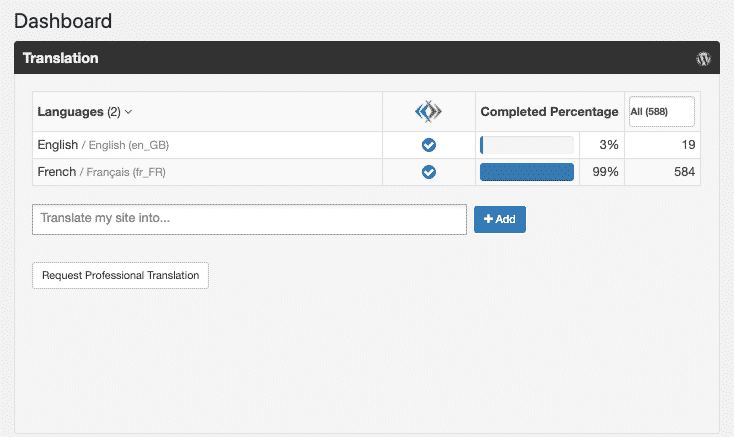734x437 pixels.
Task: Click the WordPress logo icon in Translation header
Action: click(x=703, y=58)
